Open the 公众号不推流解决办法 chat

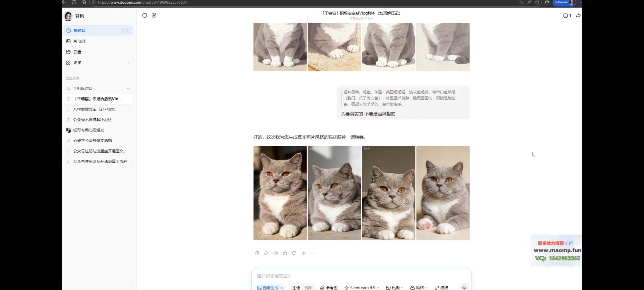coord(98,120)
